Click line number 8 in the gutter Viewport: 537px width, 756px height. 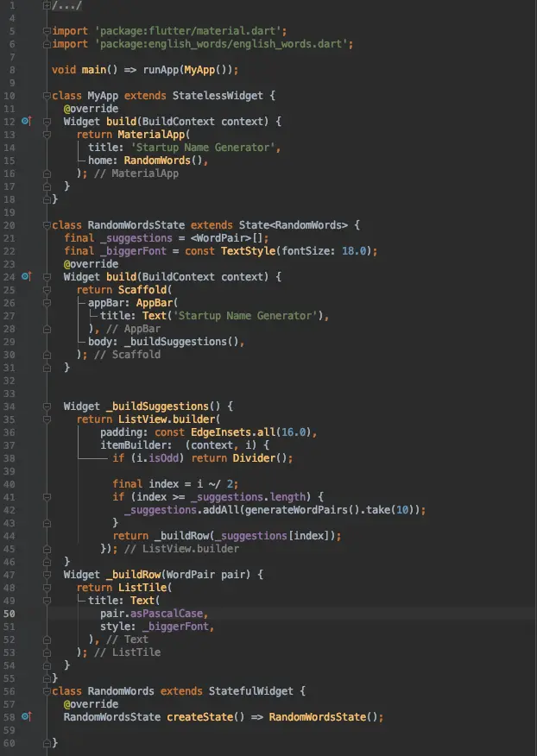[x=12, y=70]
